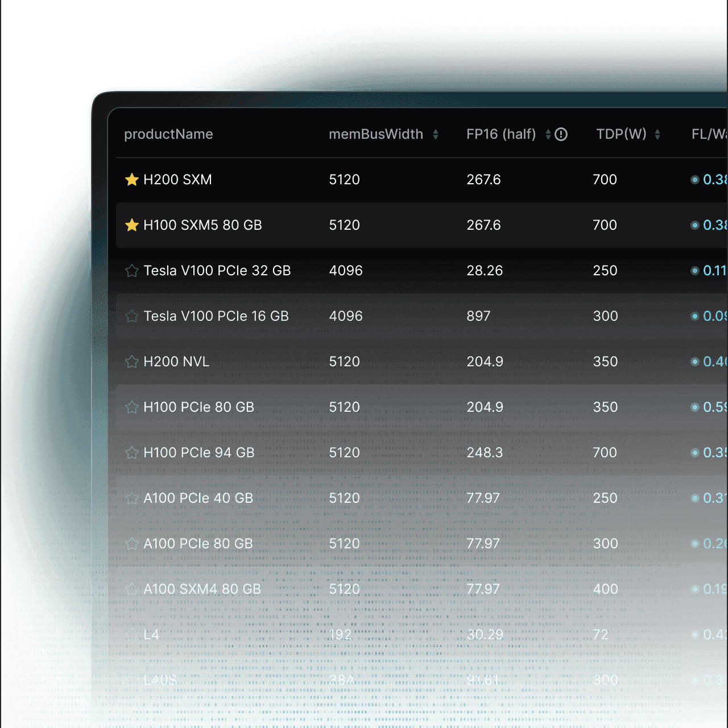The width and height of the screenshot is (728, 728).
Task: Select the H200 SXM product name
Action: [177, 180]
